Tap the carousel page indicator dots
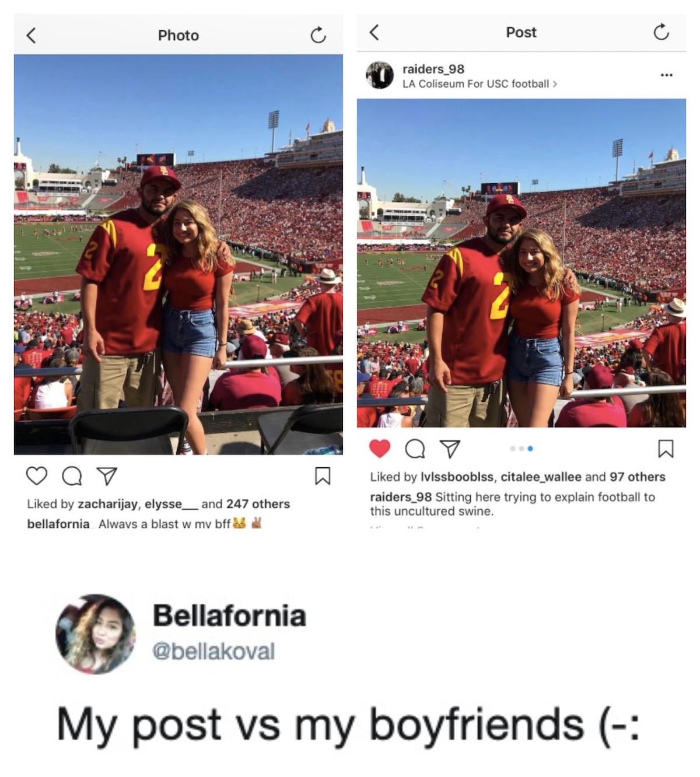700x777 pixels. click(x=521, y=449)
